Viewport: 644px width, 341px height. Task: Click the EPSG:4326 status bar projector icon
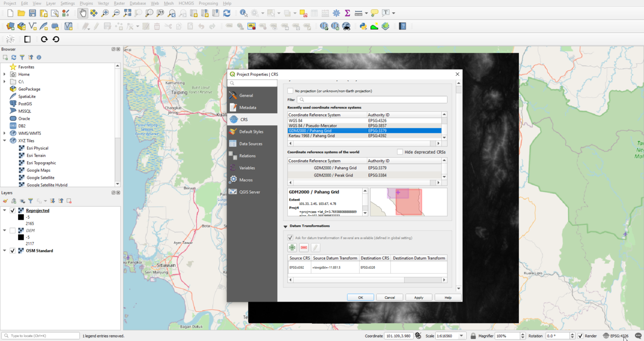[x=605, y=335]
